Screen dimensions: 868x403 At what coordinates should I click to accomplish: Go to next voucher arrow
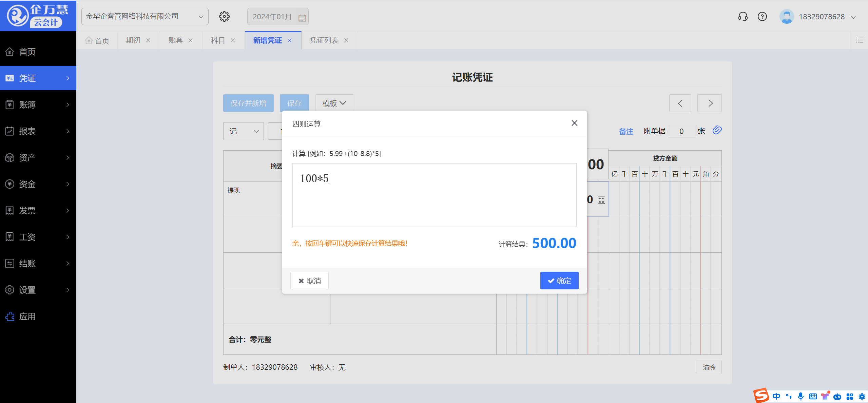pyautogui.click(x=710, y=103)
